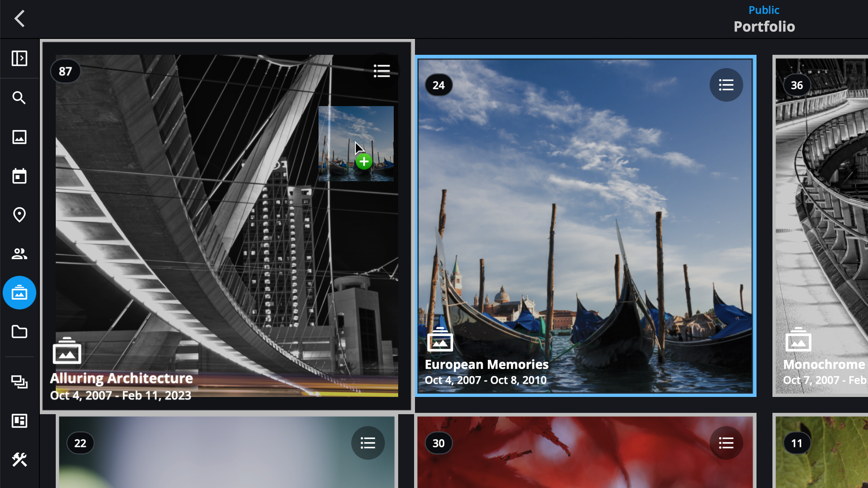Toggle the sidebar panel expand icon
This screenshot has width=868, height=488.
point(19,58)
